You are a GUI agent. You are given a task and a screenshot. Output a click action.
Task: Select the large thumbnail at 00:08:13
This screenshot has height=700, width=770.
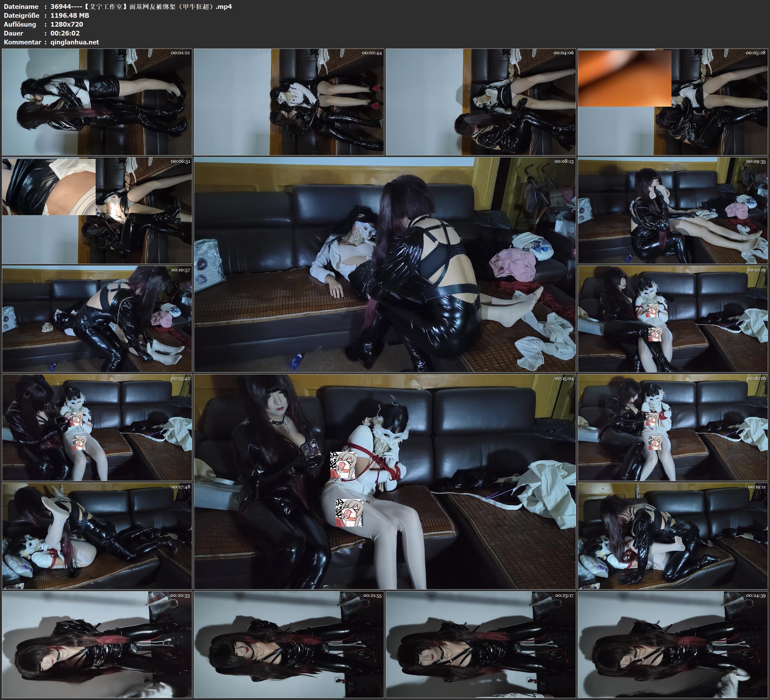(x=385, y=265)
